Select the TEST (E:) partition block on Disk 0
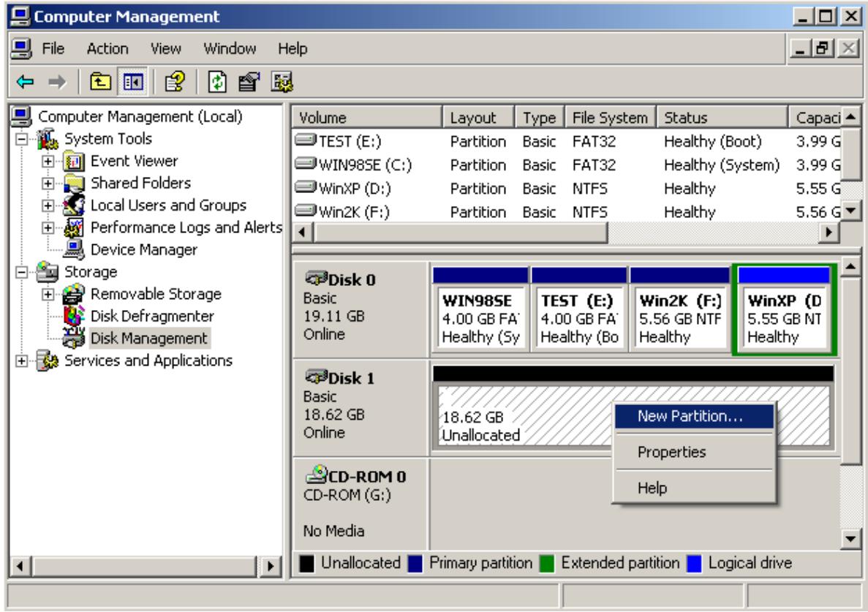 578,310
